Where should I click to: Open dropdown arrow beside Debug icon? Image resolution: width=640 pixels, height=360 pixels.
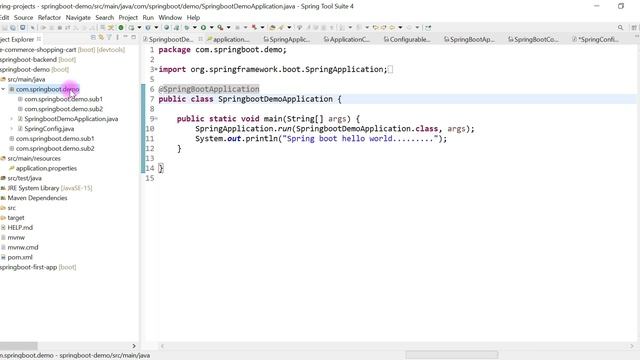195,27
